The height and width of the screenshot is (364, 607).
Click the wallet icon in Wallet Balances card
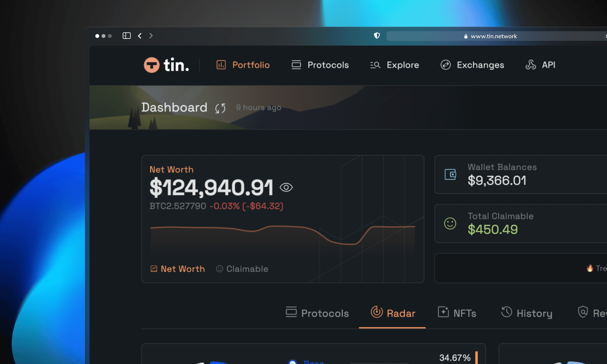click(x=450, y=174)
